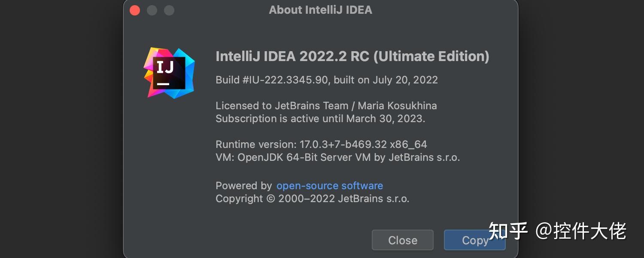Click the grayed-out zoom window button
Viewport: 644px width, 258px height.
tap(169, 10)
